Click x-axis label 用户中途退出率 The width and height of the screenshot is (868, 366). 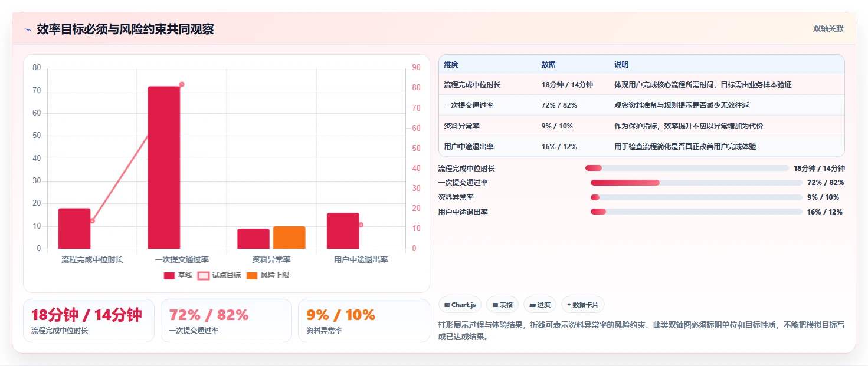coord(361,259)
